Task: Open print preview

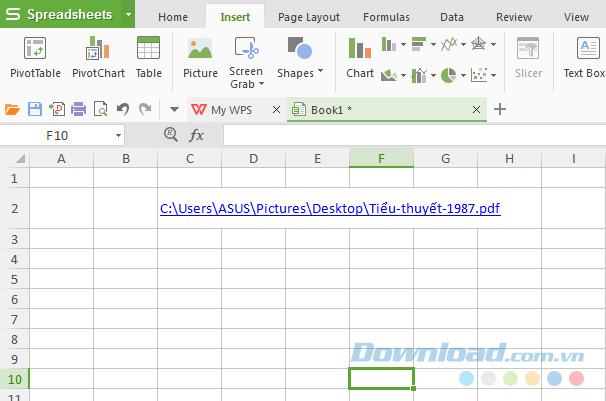Action: (x=101, y=109)
